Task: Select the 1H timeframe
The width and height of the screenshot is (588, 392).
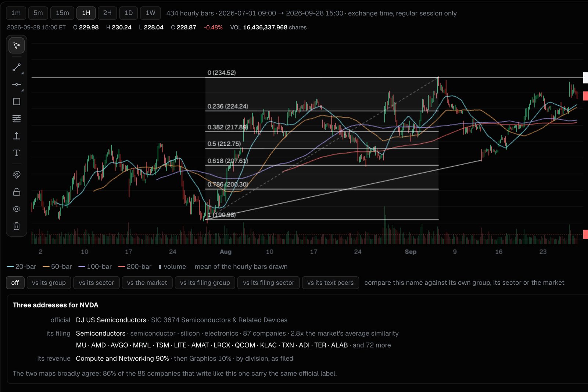Action: tap(86, 13)
